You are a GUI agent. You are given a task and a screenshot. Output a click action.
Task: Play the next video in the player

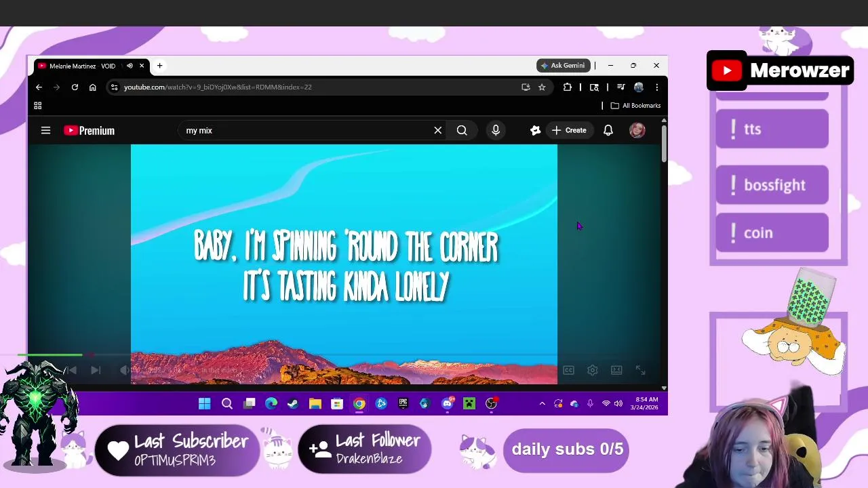click(96, 370)
